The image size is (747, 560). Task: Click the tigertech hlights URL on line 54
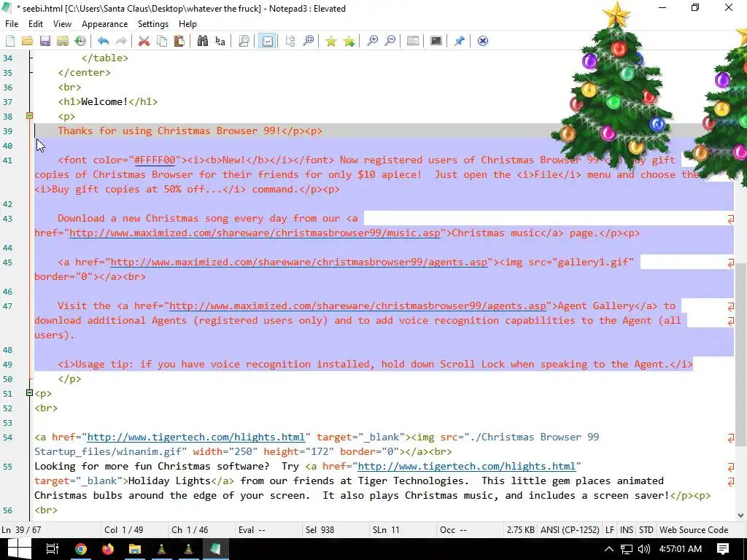point(196,437)
